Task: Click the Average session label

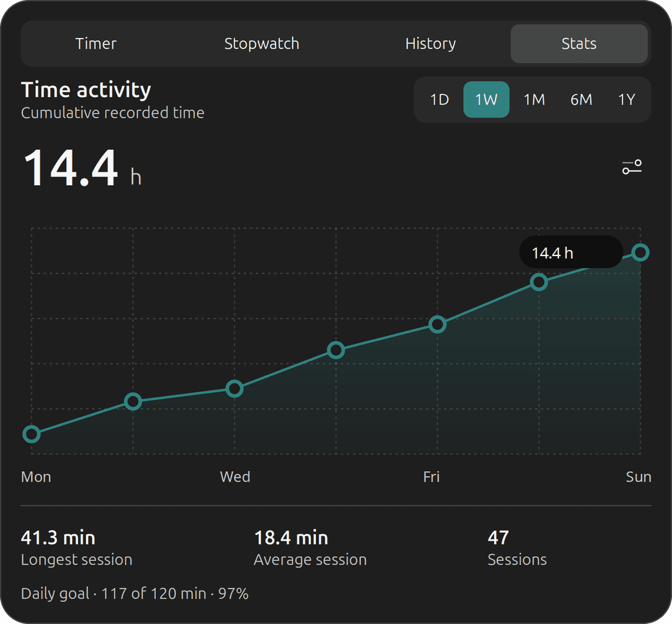Action: tap(310, 560)
